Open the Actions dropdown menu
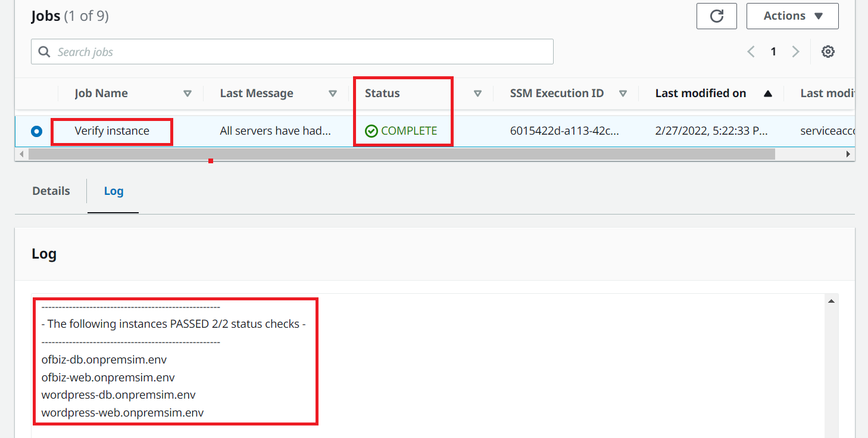The width and height of the screenshot is (868, 438). tap(792, 16)
